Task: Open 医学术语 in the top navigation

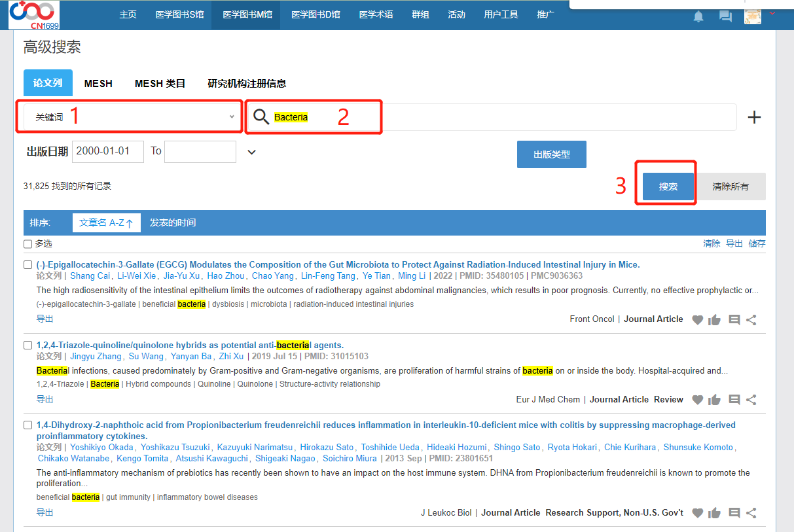Action: click(x=376, y=14)
